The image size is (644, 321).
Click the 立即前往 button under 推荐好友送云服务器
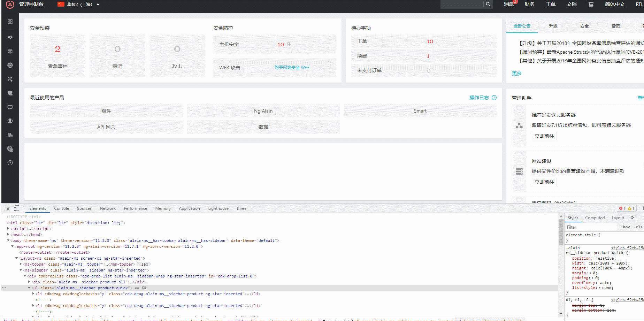(544, 136)
